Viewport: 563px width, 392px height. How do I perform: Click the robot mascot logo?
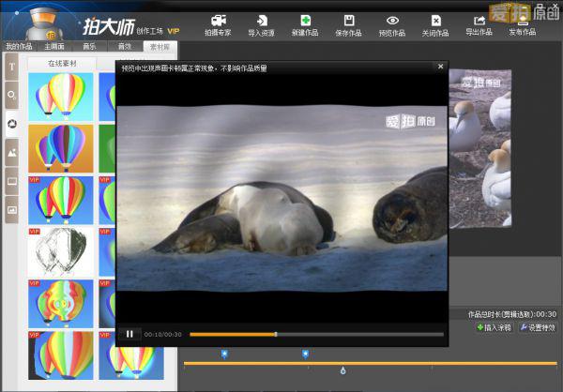44,23
